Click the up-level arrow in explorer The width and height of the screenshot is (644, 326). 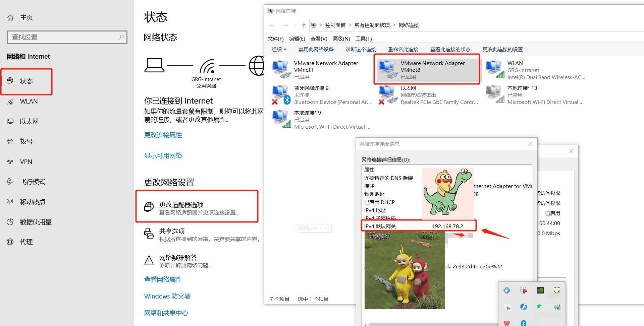(x=304, y=25)
